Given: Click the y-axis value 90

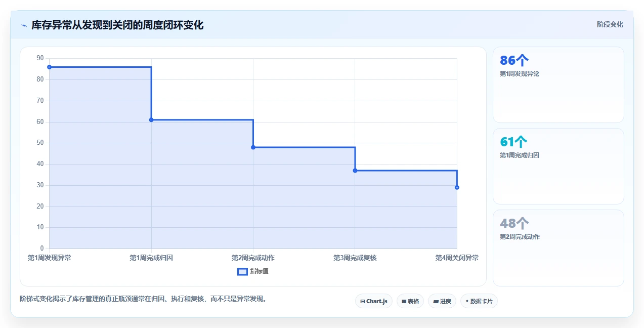Looking at the screenshot, I should [40, 58].
